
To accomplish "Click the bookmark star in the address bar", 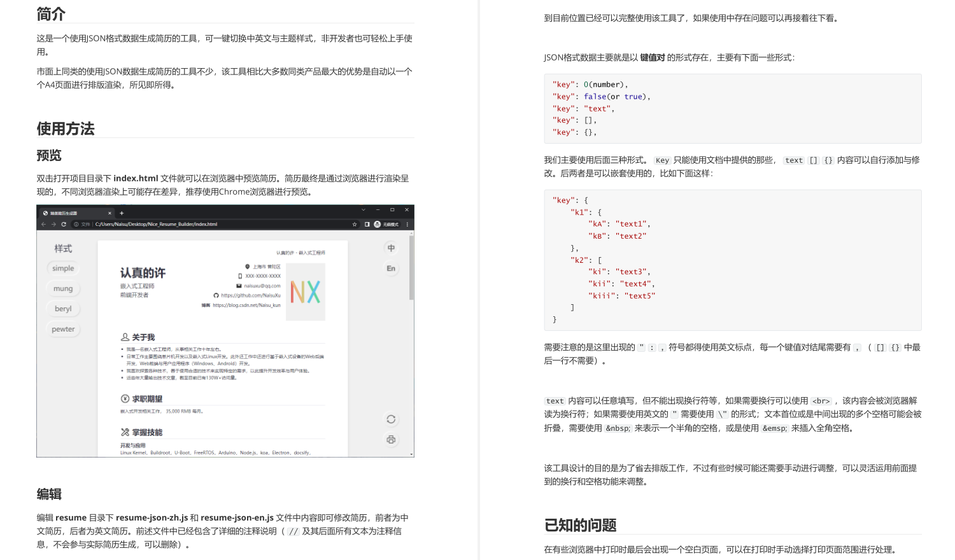I will 355,224.
